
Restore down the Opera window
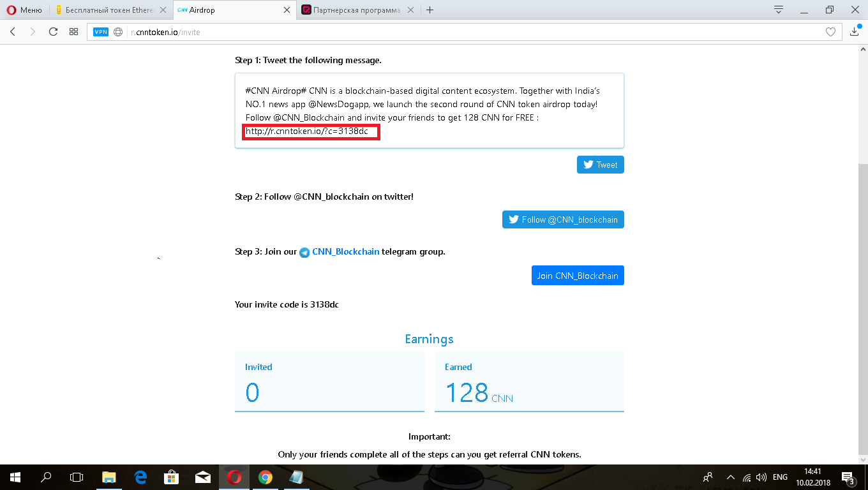pyautogui.click(x=829, y=10)
